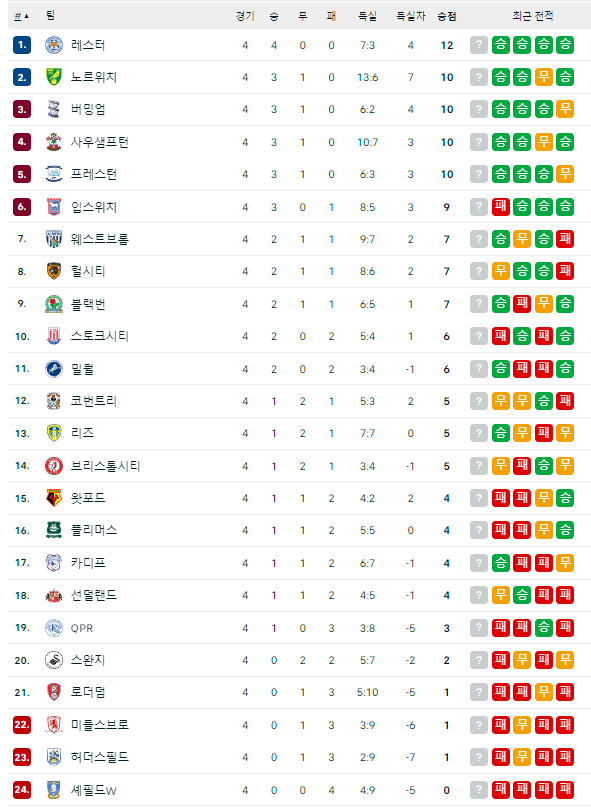Open the 버밍엄 team link
Image resolution: width=591 pixels, height=809 pixels.
(x=88, y=109)
